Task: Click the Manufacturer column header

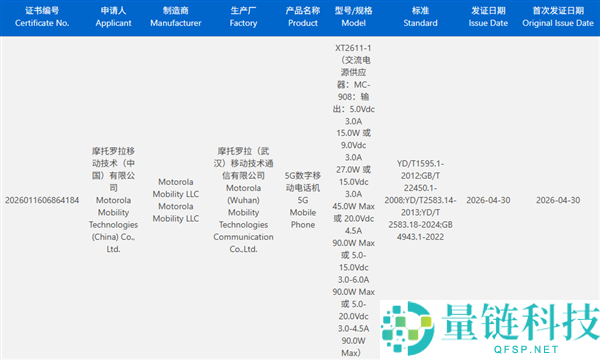Action: (176, 17)
